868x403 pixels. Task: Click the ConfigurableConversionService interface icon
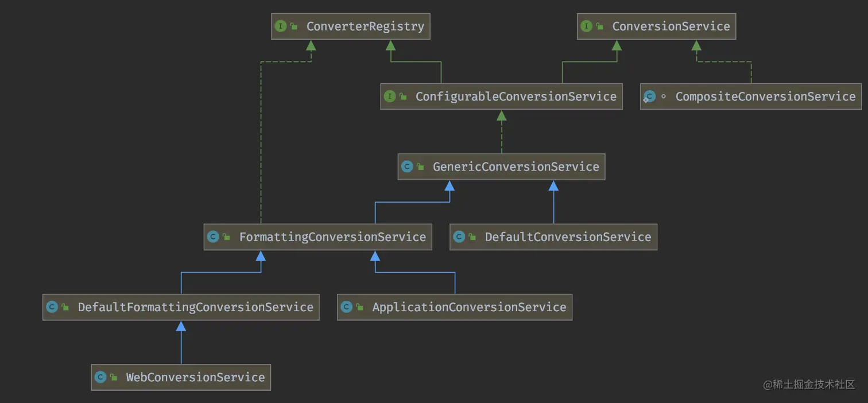coord(390,96)
